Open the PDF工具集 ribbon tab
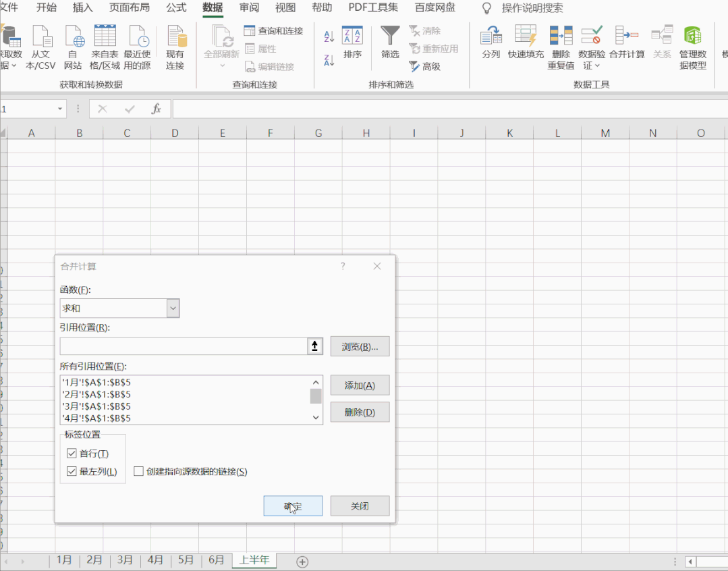 pos(373,7)
